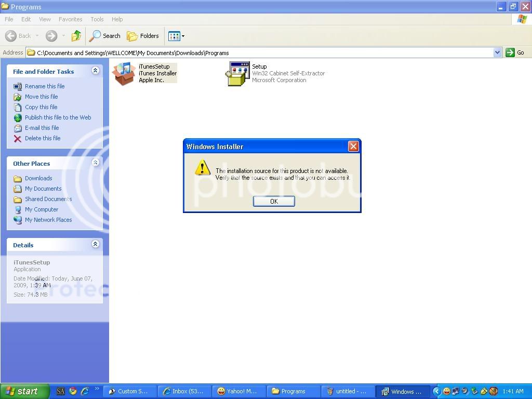
Task: Click the Move this file icon
Action: 18,97
